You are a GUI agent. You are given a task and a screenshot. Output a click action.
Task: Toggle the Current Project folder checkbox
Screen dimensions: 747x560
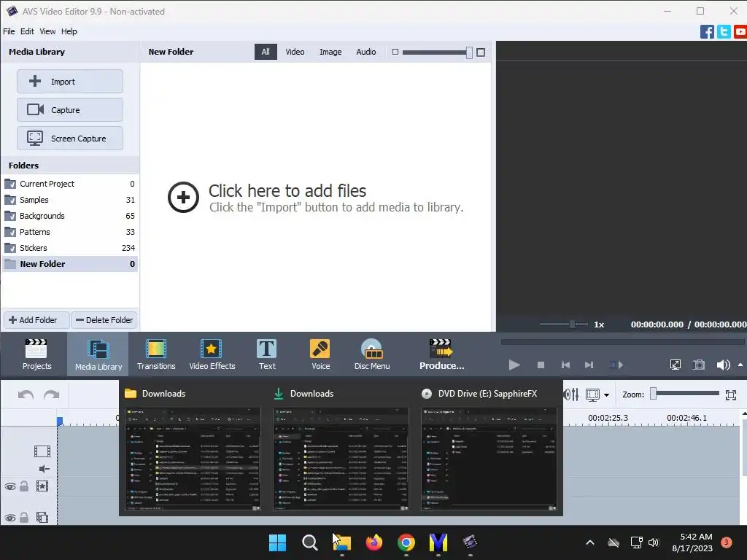pos(10,184)
